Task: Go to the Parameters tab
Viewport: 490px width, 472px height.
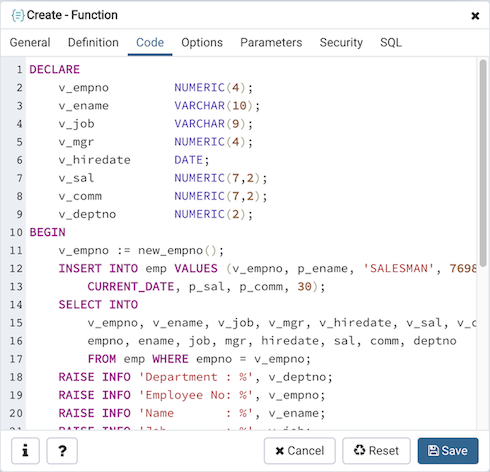Action: [x=271, y=43]
